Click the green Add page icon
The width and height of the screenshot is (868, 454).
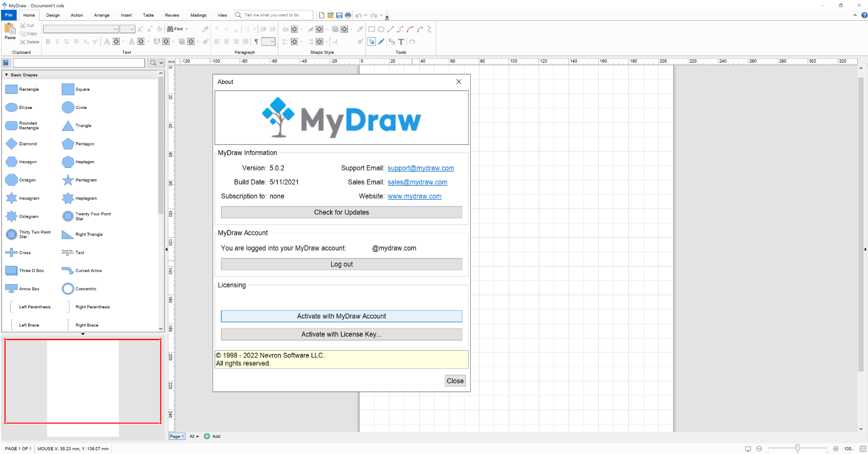tap(207, 436)
